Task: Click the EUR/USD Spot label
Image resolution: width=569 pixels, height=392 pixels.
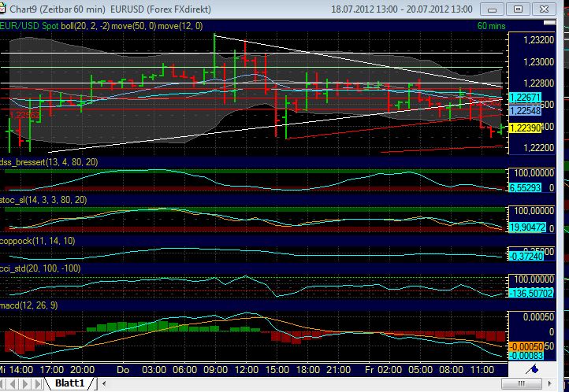Action: click(x=29, y=26)
